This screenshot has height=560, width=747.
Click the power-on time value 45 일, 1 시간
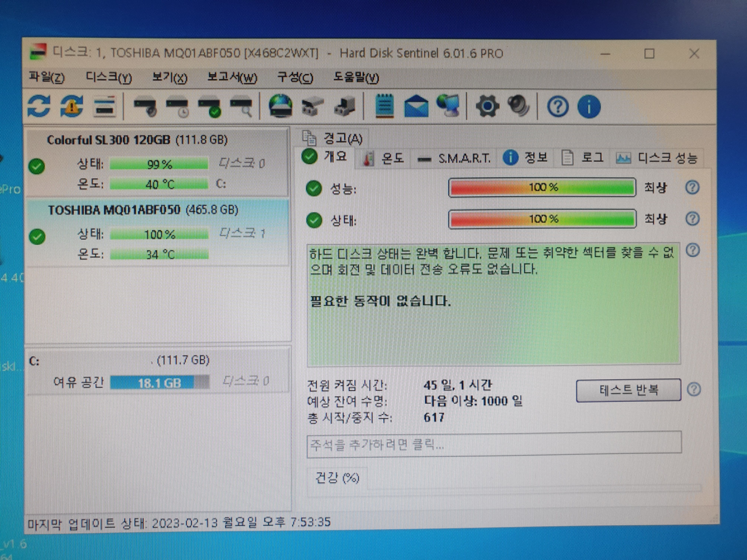[458, 385]
